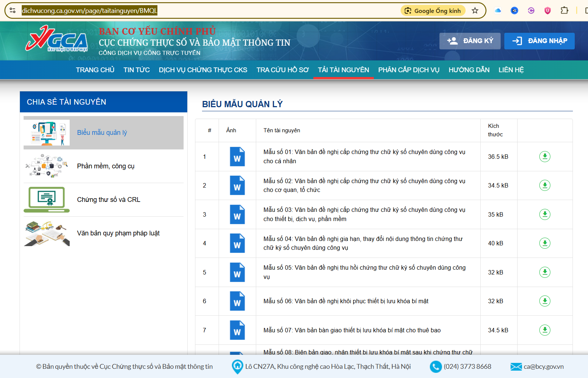Go to DỊCH VỤ CHỨNG THỰC CKS
The width and height of the screenshot is (588, 378).
pos(203,70)
